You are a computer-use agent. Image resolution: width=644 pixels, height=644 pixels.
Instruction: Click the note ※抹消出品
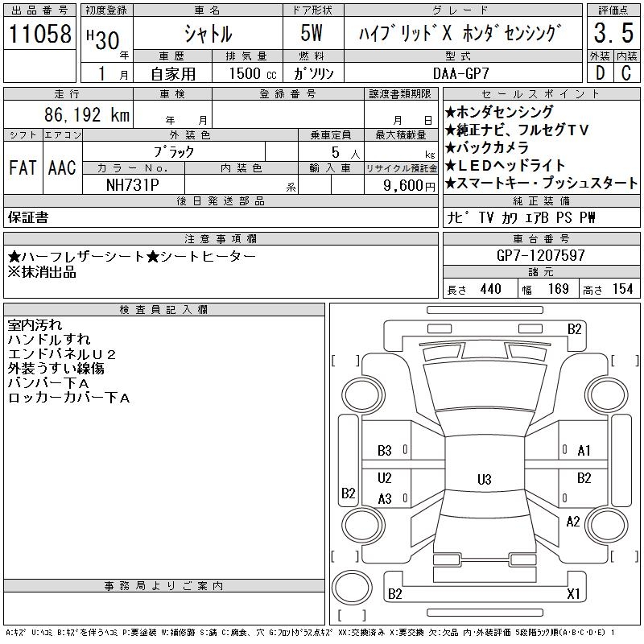(x=42, y=272)
